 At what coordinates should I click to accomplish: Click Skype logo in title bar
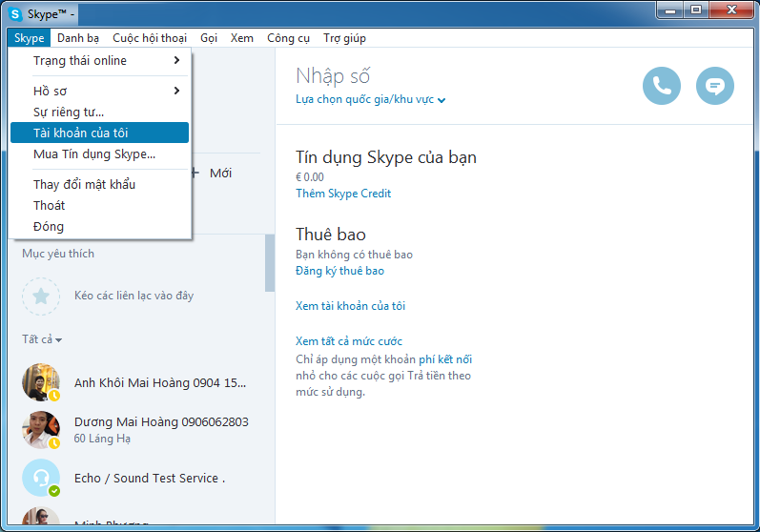point(15,13)
